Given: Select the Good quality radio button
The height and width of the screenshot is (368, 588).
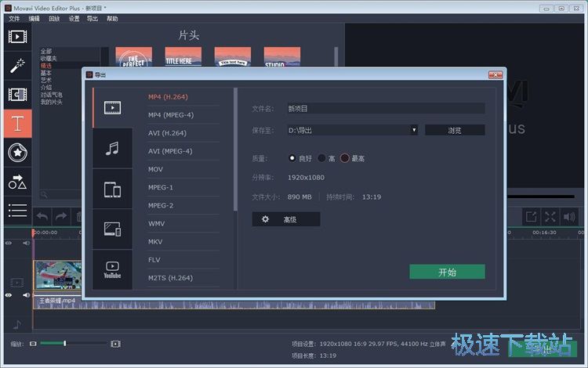Looking at the screenshot, I should 292,158.
